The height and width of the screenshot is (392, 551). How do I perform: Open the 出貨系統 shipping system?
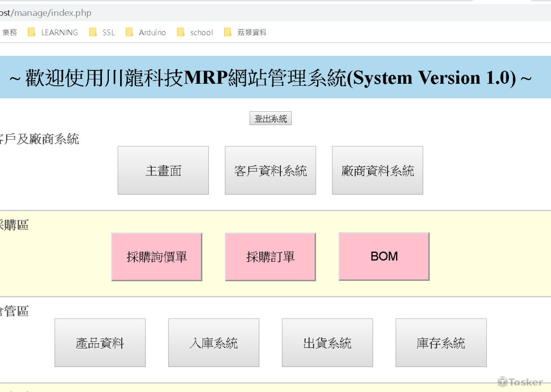point(327,342)
